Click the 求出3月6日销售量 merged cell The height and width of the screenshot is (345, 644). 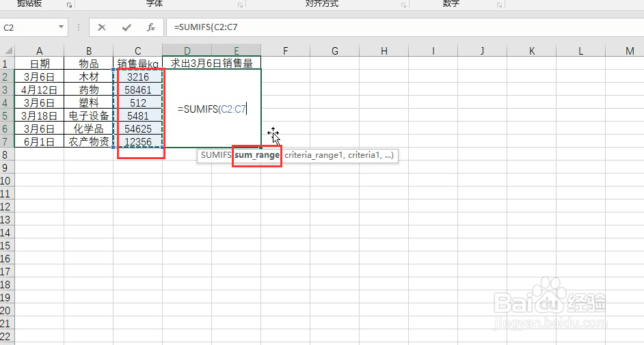pyautogui.click(x=212, y=63)
